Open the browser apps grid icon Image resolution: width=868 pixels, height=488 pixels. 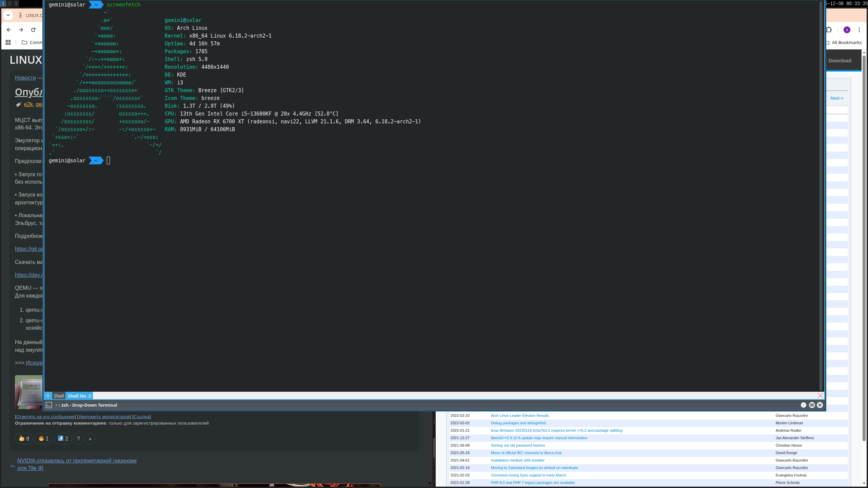pos(8,42)
